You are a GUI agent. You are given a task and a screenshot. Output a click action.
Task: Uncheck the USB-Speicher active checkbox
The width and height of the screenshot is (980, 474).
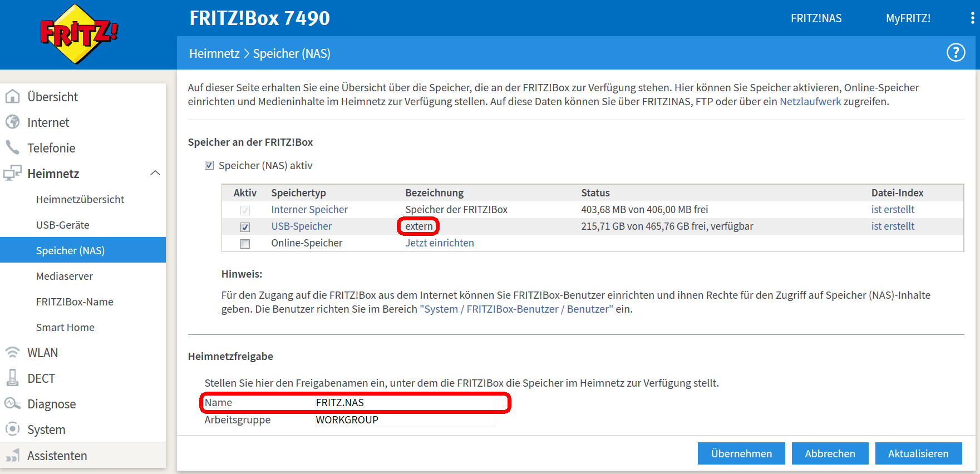[x=245, y=227]
